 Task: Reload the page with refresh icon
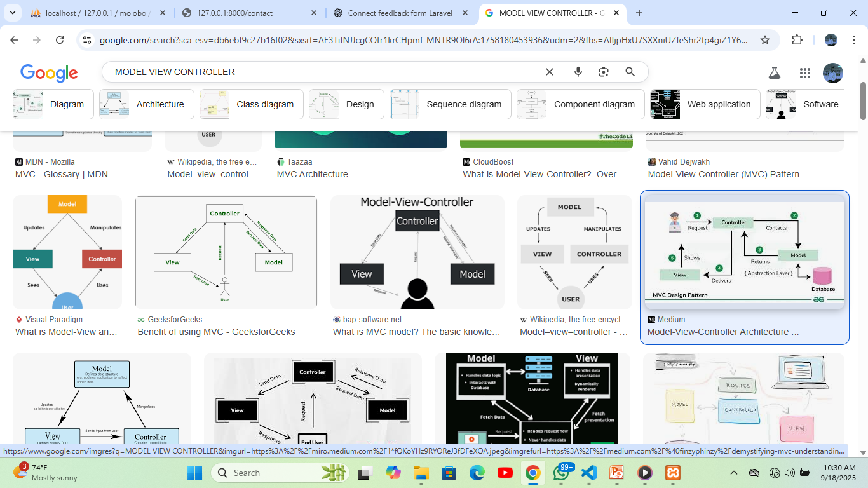tap(60, 40)
